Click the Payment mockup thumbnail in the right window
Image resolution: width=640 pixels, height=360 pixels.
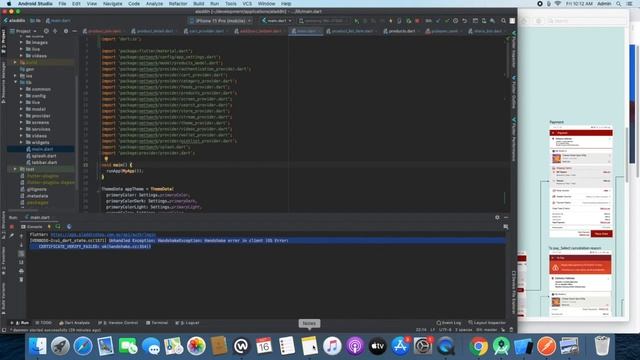(580, 182)
